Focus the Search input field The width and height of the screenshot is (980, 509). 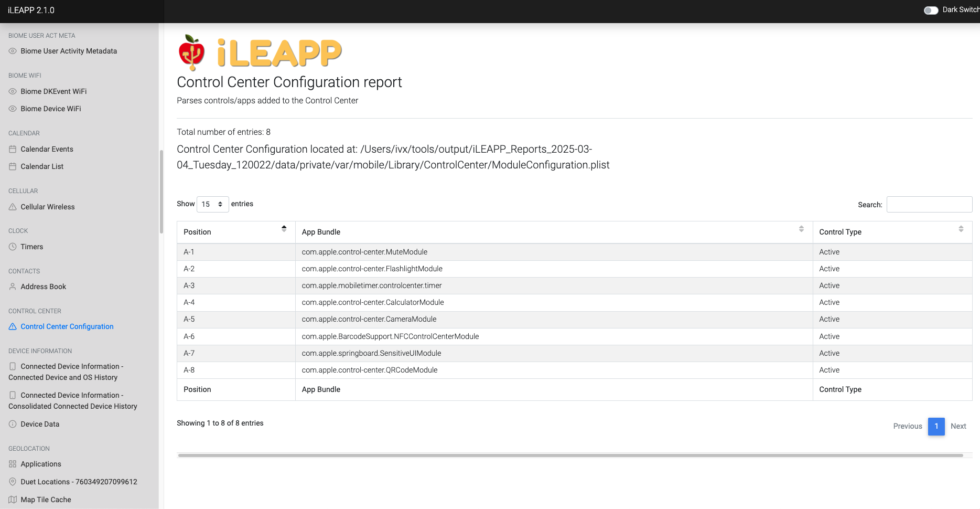[929, 205]
